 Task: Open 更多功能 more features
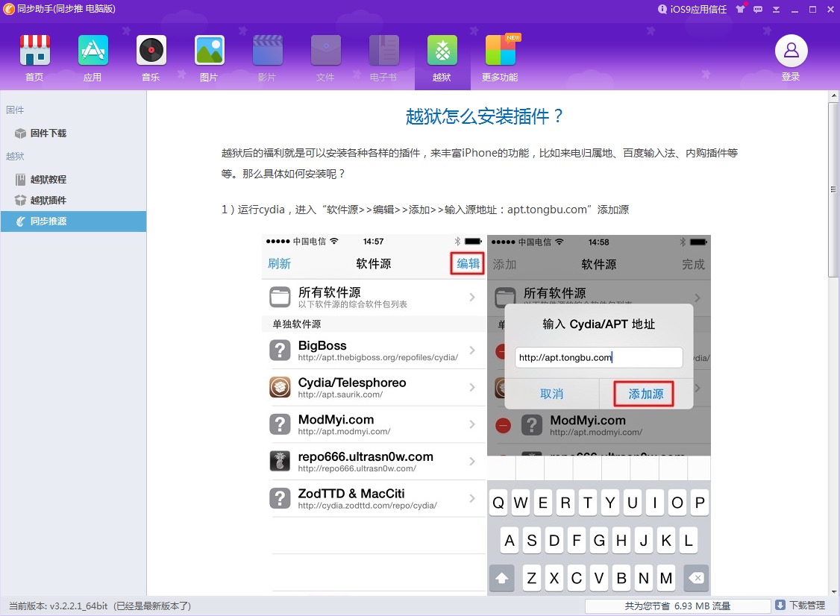500,57
